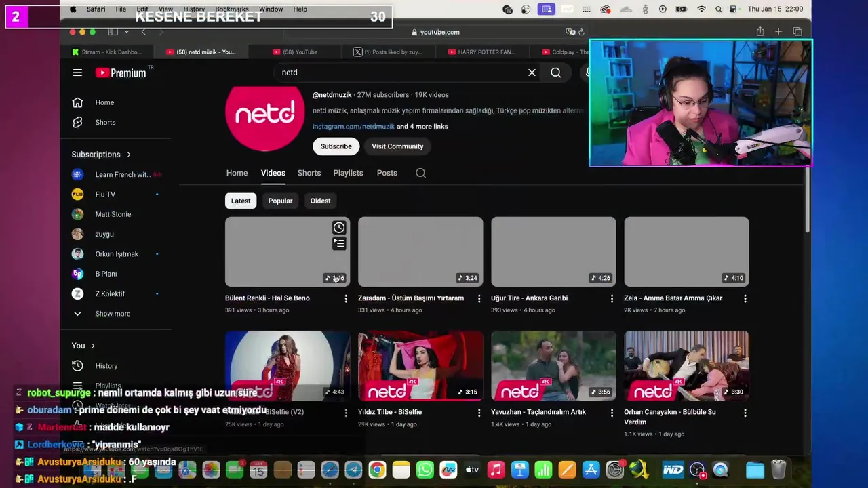
Task: Open more options for Yıldız Tilbe - BiSelfie
Action: (x=479, y=412)
